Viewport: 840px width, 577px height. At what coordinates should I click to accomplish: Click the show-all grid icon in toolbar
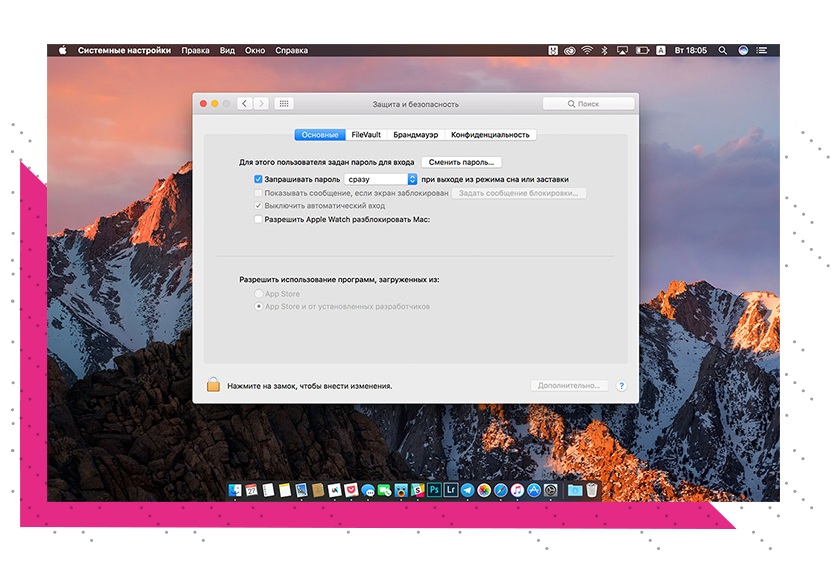click(283, 104)
